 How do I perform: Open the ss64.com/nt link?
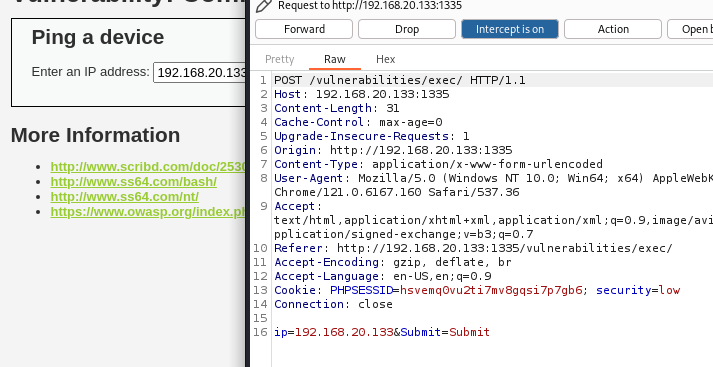click(125, 196)
